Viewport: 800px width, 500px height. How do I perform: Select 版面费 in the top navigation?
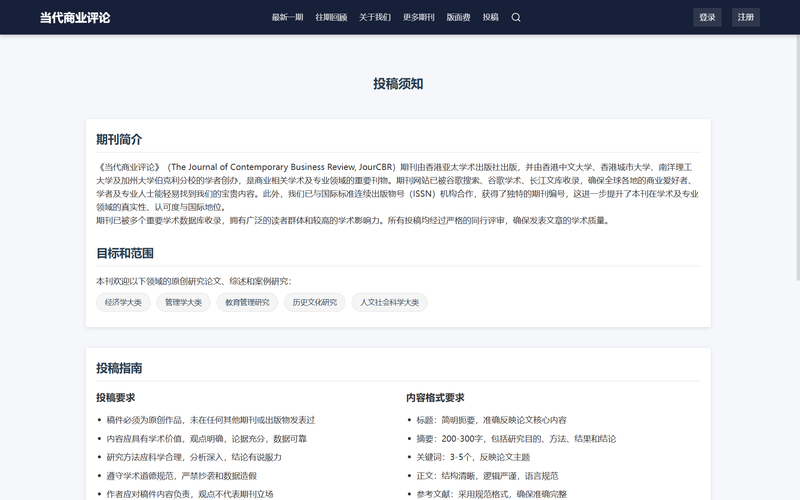pyautogui.click(x=459, y=17)
